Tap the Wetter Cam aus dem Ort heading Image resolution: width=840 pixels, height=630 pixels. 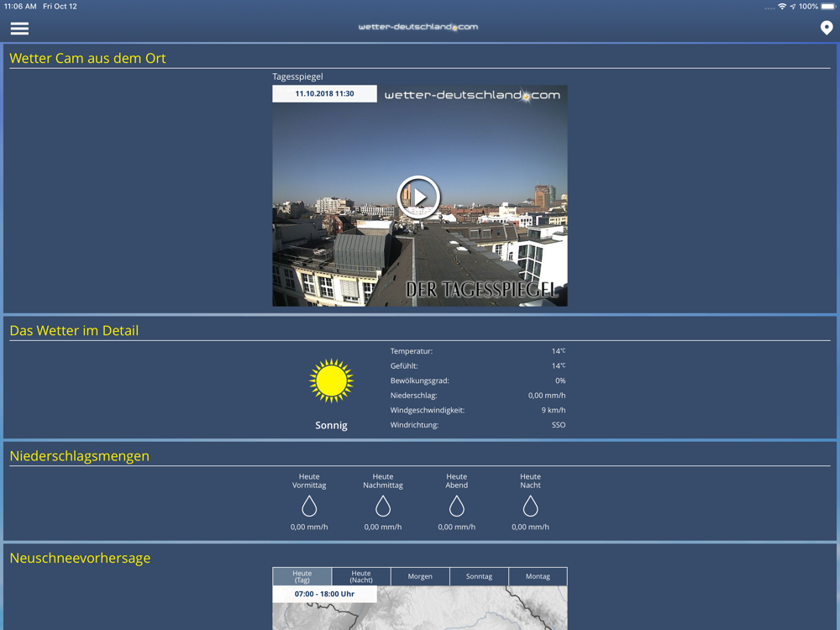[x=88, y=58]
